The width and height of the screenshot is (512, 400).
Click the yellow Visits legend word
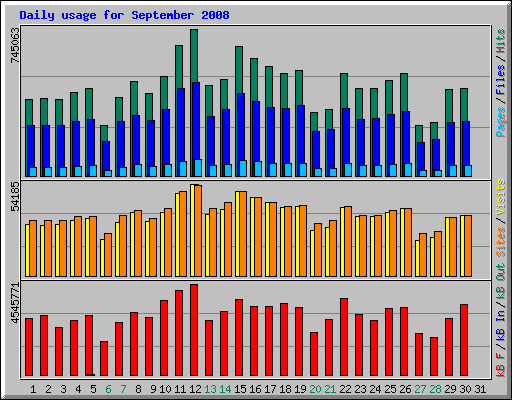coord(501,197)
